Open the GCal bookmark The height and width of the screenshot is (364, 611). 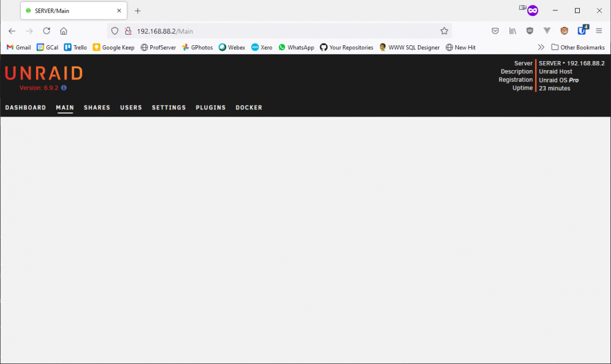click(47, 48)
